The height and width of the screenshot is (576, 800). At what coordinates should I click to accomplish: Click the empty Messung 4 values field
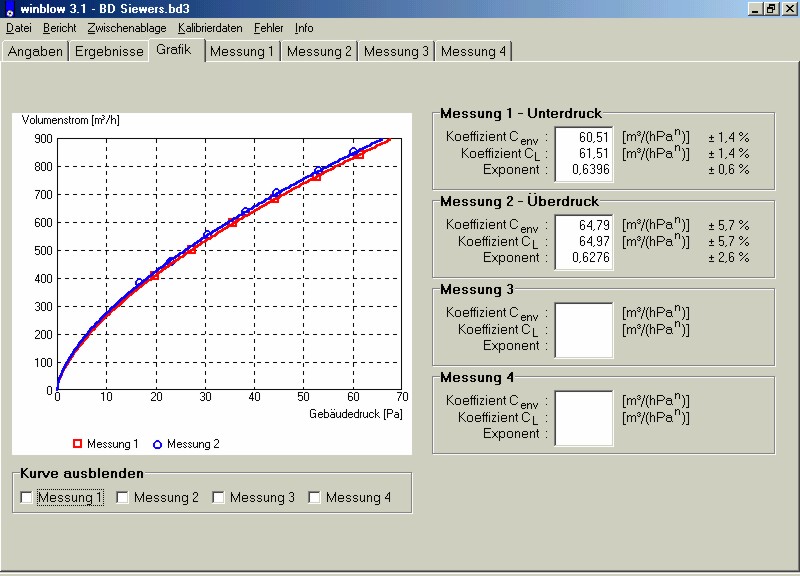(584, 418)
